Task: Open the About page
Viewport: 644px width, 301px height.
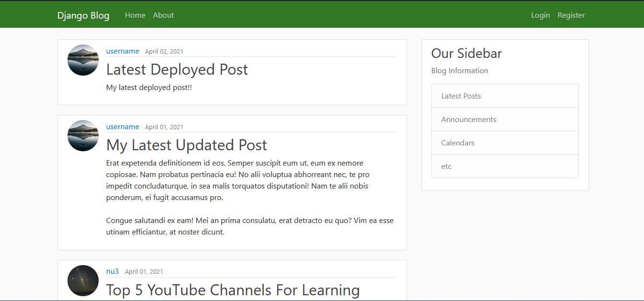Action: pyautogui.click(x=163, y=15)
